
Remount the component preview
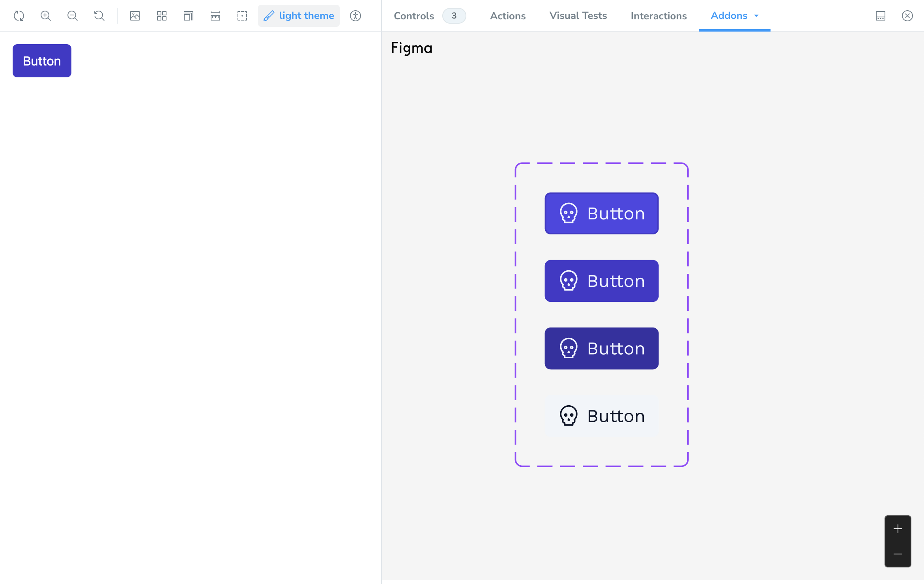click(19, 16)
